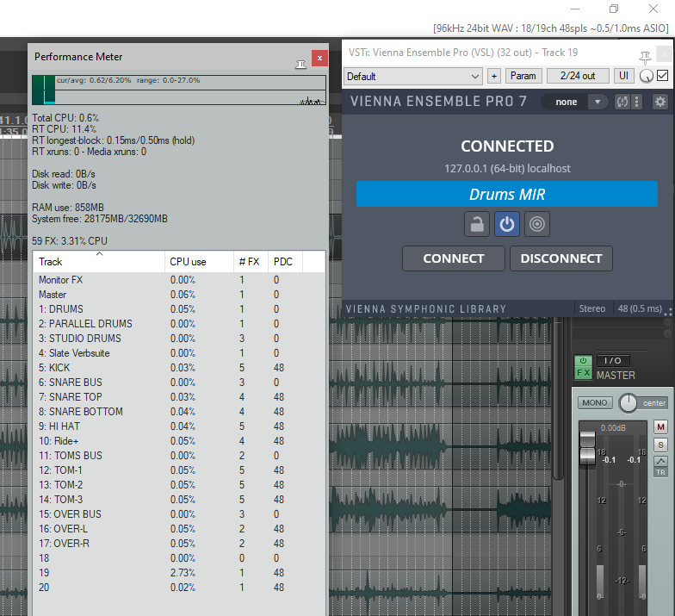Click the CONNECT button
This screenshot has height=616, width=675.
coord(453,258)
